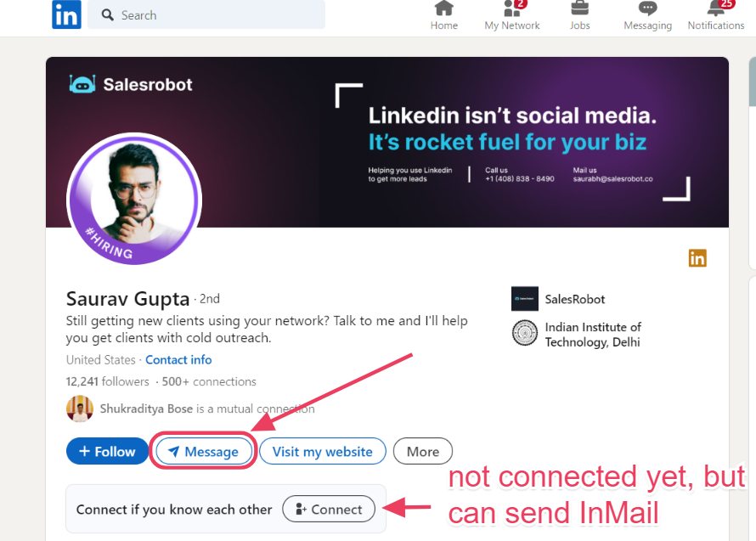
Task: Go to the Jobs section
Action: click(x=579, y=16)
